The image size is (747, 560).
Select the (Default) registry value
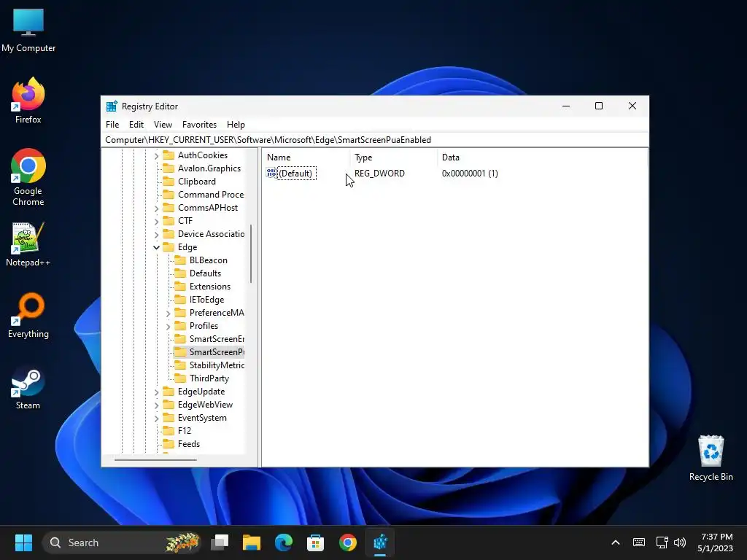coord(295,174)
